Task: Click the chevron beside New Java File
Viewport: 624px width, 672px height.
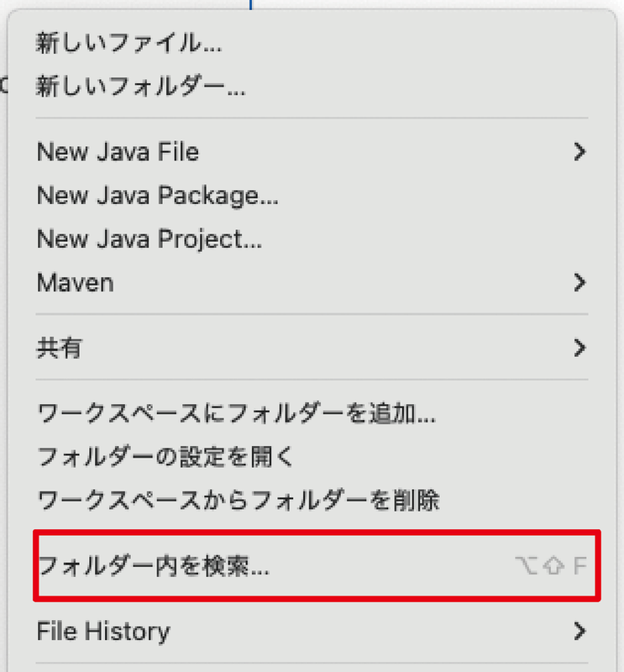Action: pyautogui.click(x=578, y=152)
